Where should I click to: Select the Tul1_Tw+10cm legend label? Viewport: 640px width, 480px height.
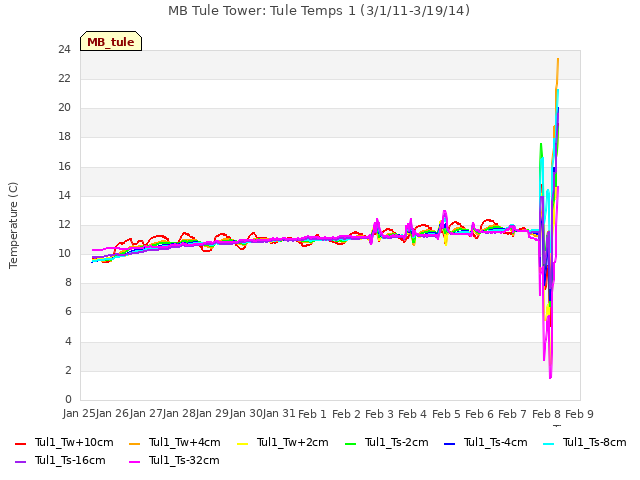pyautogui.click(x=74, y=442)
